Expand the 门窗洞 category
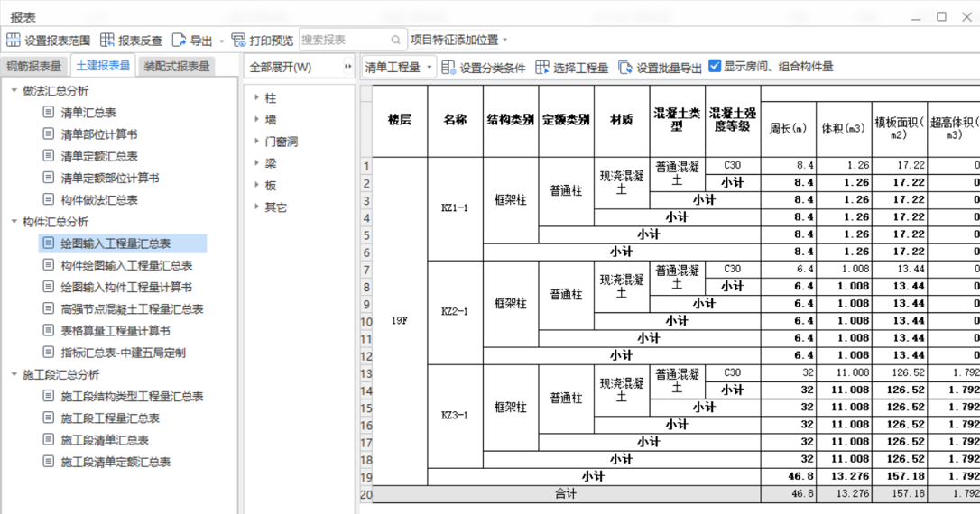 (257, 142)
